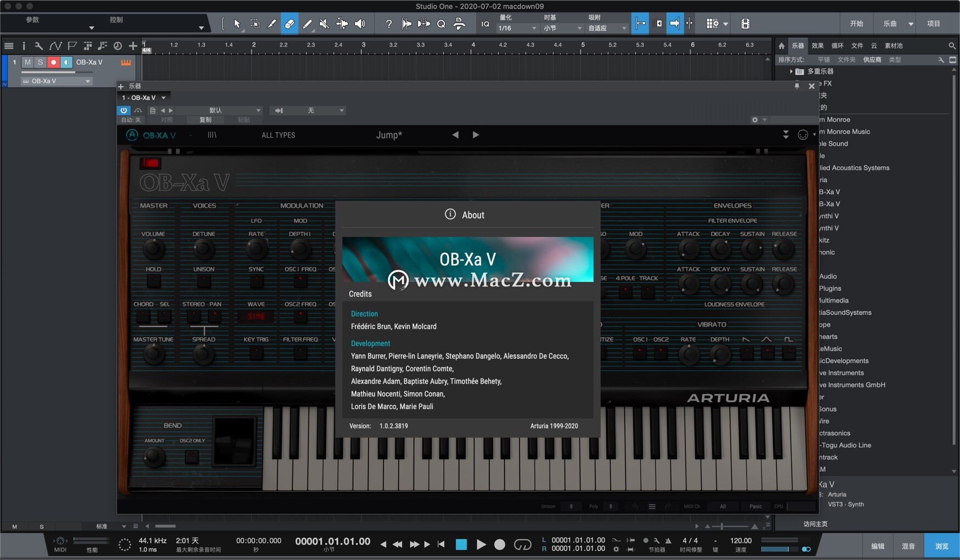Open the timebase 小节 dropdown
960x560 pixels.
point(563,29)
